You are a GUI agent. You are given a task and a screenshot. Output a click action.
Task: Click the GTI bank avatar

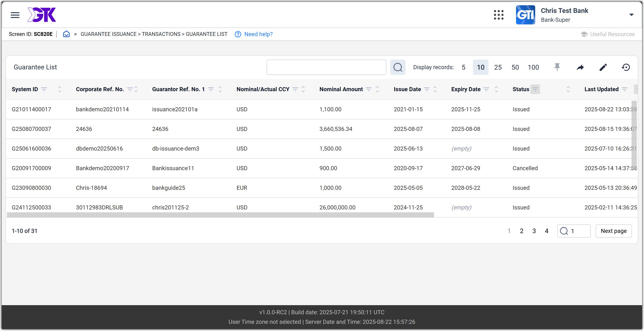[525, 15]
